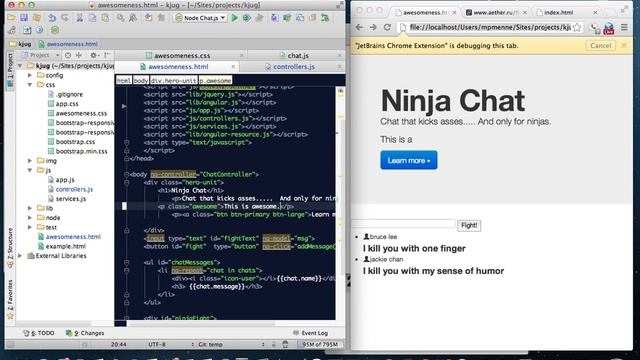
Task: Start debugging with the green bug icon
Action: pyautogui.click(x=247, y=18)
